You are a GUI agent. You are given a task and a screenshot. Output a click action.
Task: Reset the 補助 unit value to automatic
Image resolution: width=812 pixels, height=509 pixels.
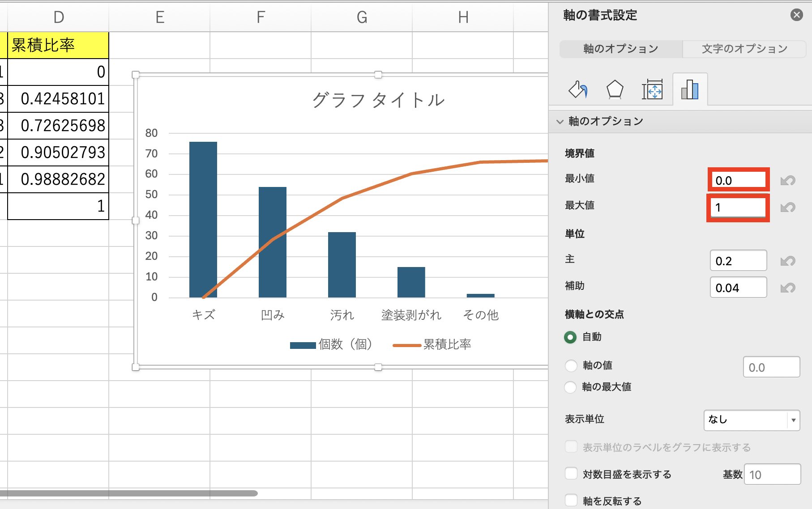[788, 288]
